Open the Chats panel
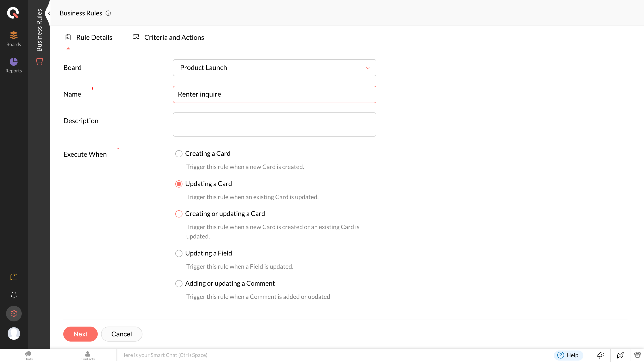 coord(28,356)
